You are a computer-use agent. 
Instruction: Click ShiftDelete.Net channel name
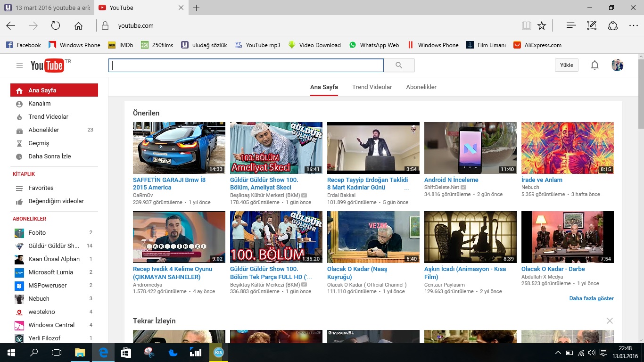[442, 187]
